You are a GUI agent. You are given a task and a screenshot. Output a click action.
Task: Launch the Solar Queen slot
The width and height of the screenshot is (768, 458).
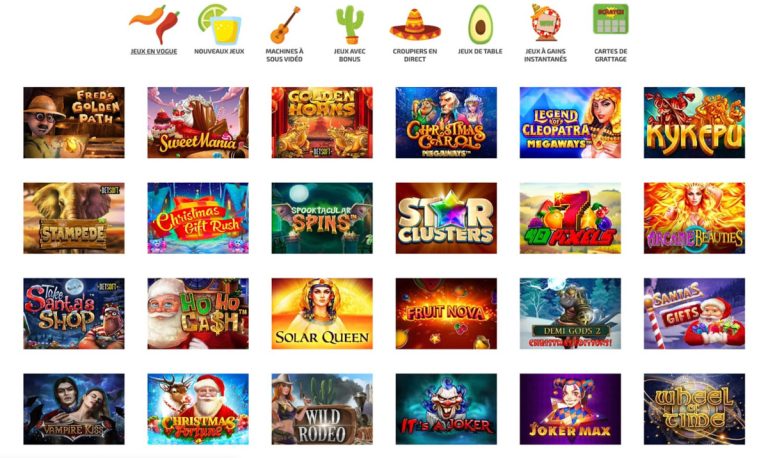tap(322, 313)
